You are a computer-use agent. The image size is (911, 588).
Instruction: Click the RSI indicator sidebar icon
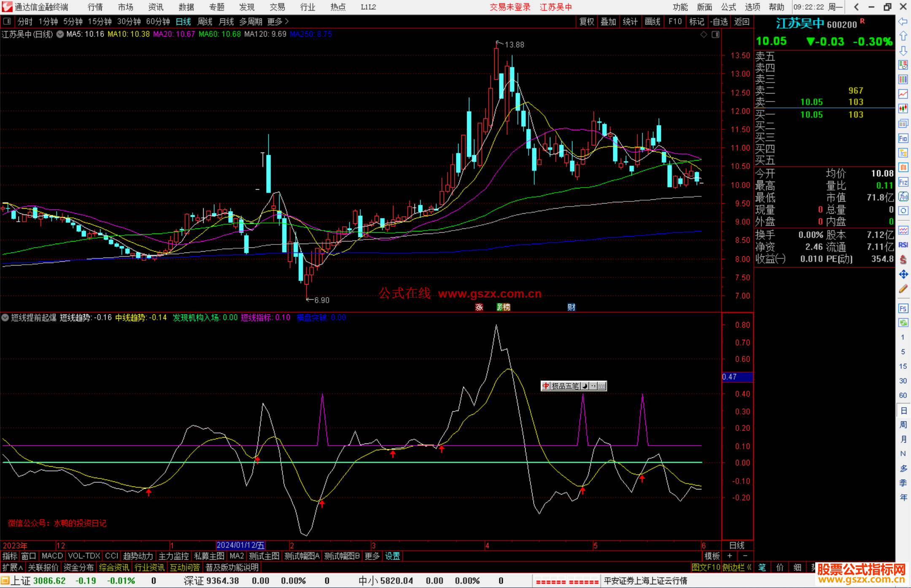point(903,245)
